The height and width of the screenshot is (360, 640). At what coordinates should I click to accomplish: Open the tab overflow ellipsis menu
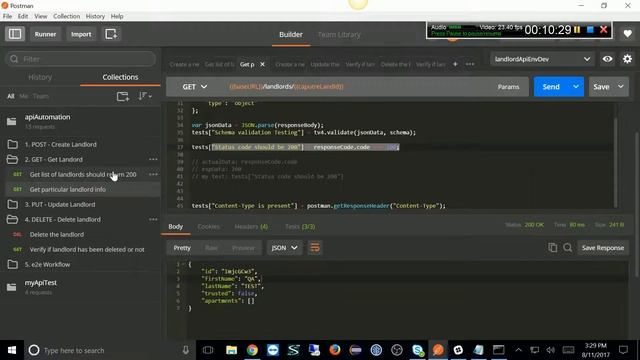coord(470,64)
